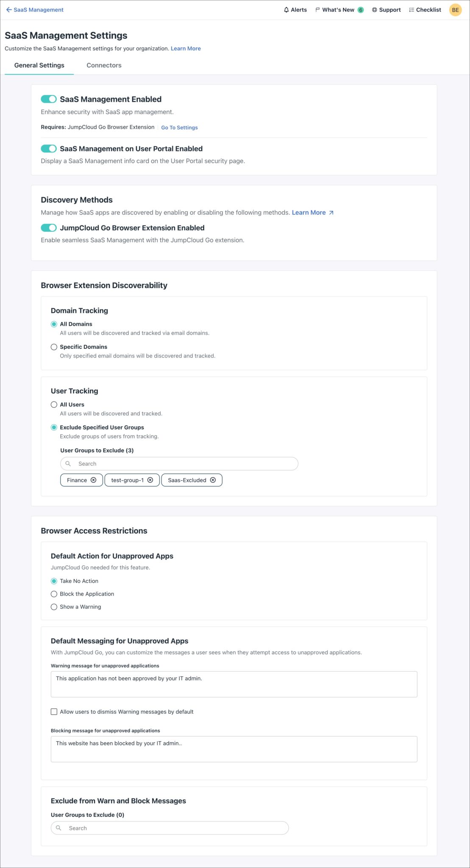The width and height of the screenshot is (470, 868).
Task: Disable the SaaS Management Enabled toggle
Action: 49,99
